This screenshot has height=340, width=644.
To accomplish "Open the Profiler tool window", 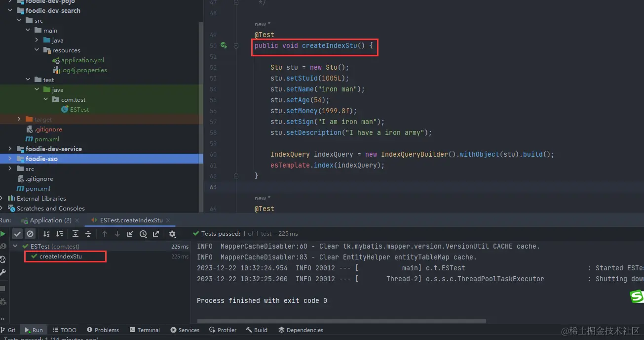I will [223, 330].
